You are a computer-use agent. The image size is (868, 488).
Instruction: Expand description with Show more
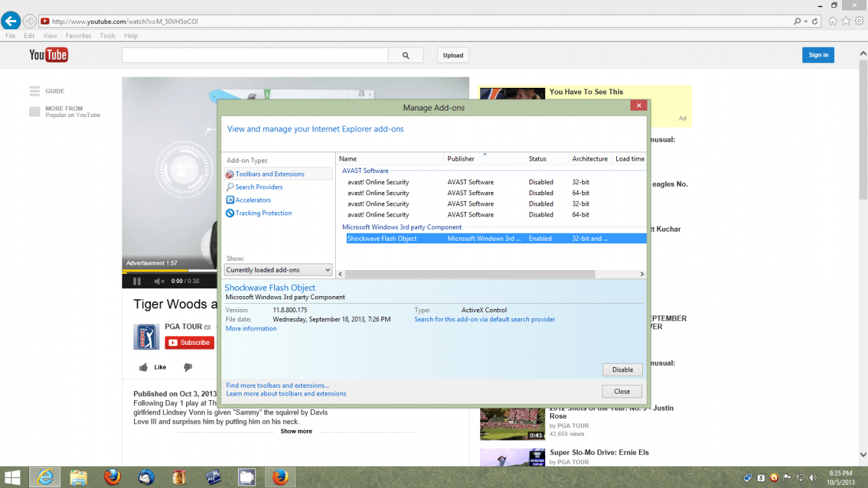296,431
